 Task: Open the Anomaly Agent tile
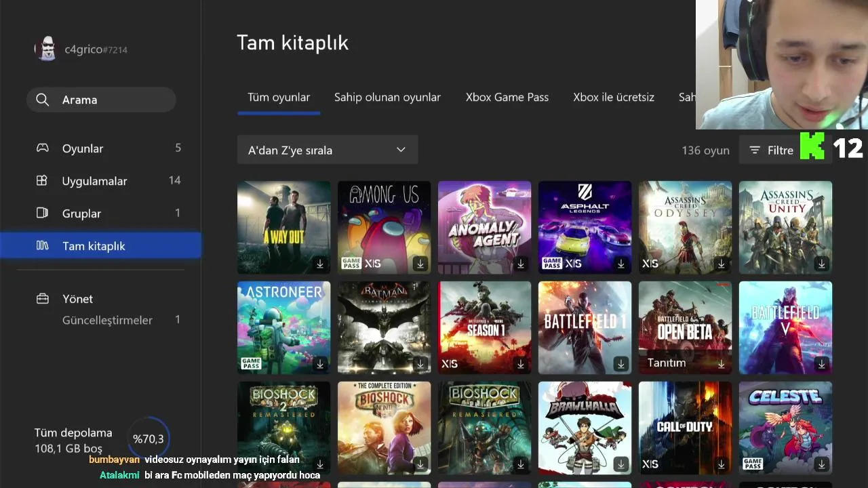pyautogui.click(x=484, y=227)
